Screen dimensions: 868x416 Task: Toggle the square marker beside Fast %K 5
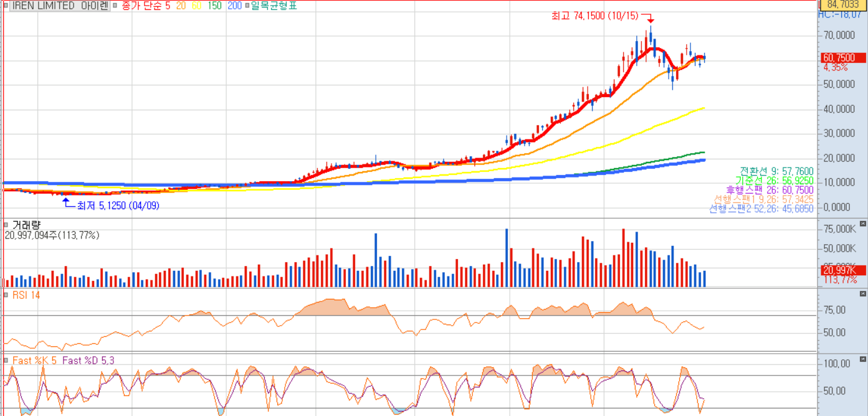(6, 360)
